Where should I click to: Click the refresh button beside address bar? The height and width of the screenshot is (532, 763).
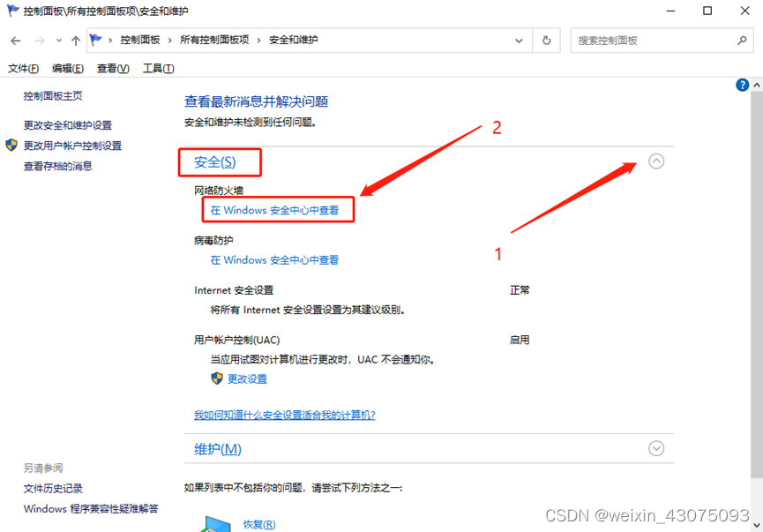point(547,41)
